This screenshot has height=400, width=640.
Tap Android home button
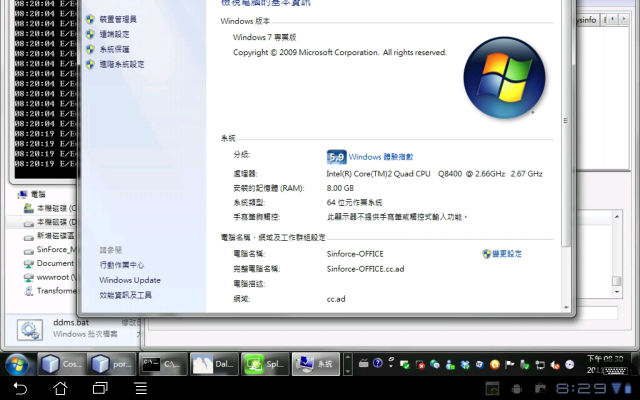click(60, 388)
